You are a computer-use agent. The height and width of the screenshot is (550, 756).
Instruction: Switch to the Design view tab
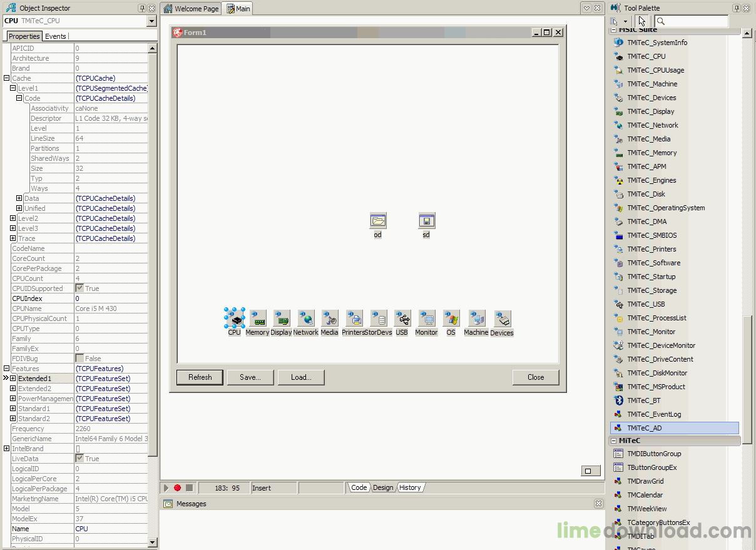point(383,487)
